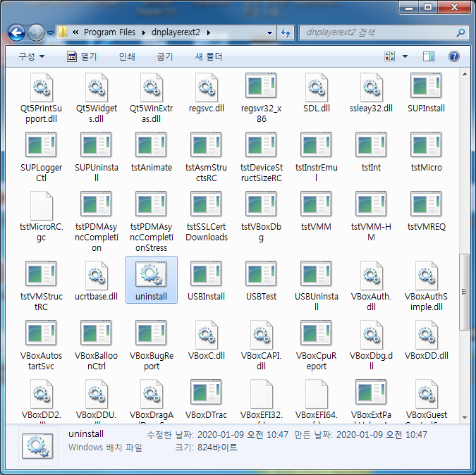Expand the arrow after dnplayerext2 breadcrumb
Image resolution: width=476 pixels, height=475 pixels.
[209, 32]
